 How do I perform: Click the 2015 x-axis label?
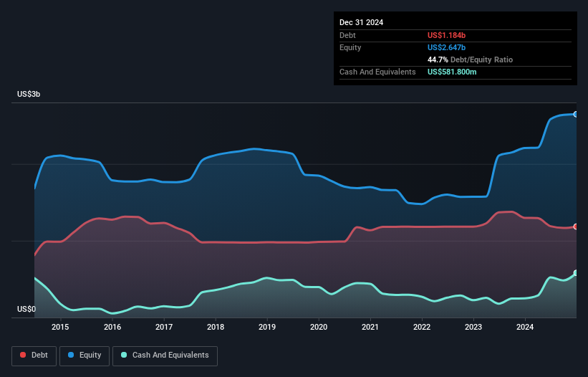pyautogui.click(x=60, y=327)
